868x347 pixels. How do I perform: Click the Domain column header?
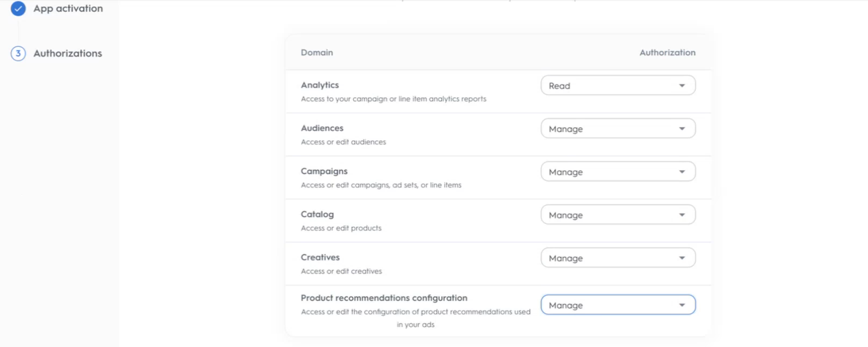coord(317,53)
